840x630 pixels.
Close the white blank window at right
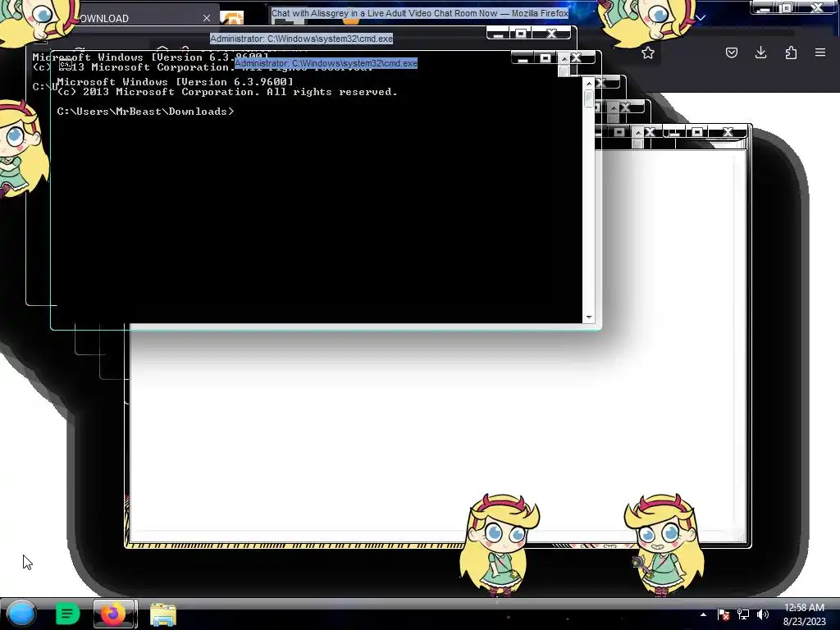pyautogui.click(x=728, y=132)
